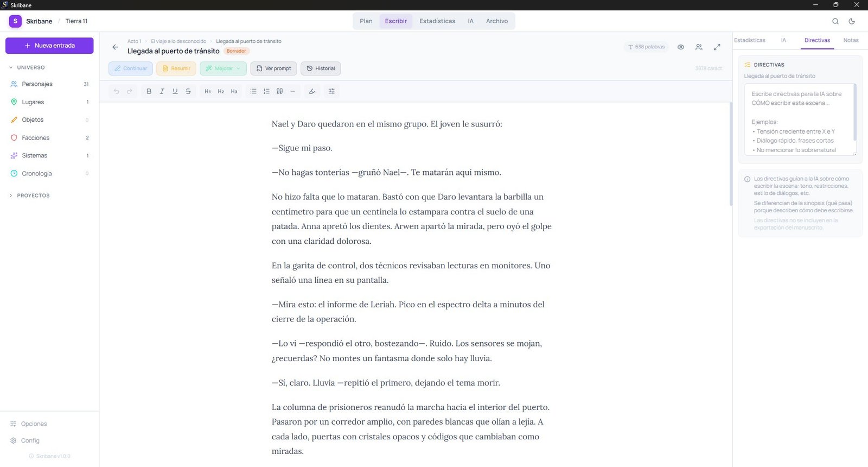Select the Directivas panel tab
This screenshot has width=868, height=467.
[x=817, y=41]
